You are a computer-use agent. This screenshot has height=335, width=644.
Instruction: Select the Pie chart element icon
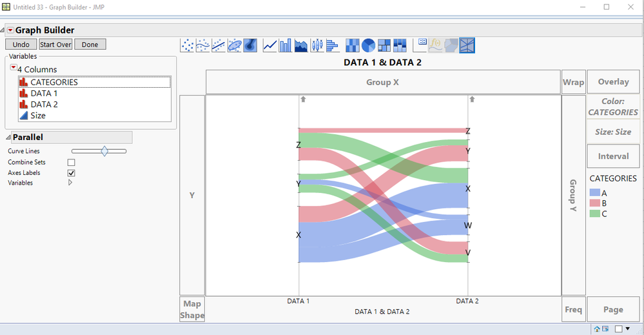click(368, 45)
